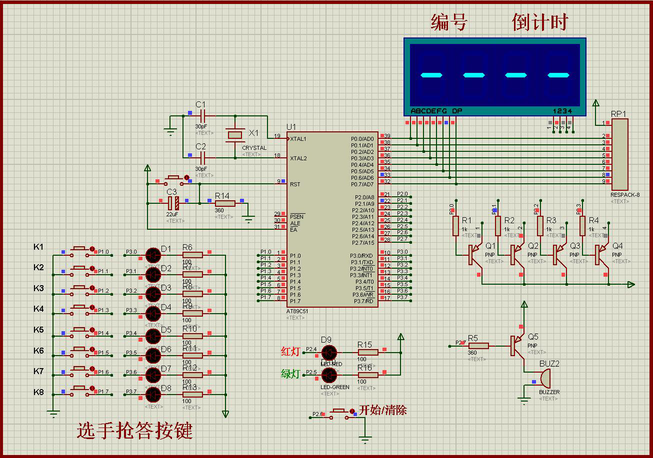This screenshot has width=653, height=458.
Task: Select the Q1 PNP transistor
Action: pos(473,254)
